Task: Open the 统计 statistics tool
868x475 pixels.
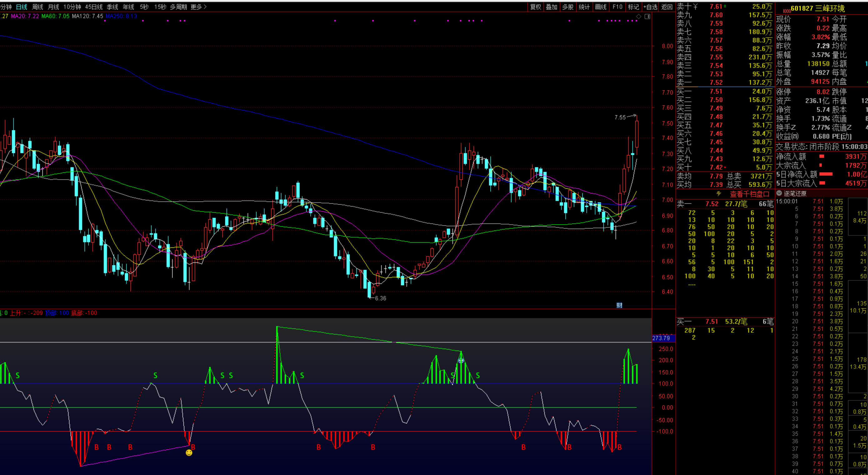Action: (584, 7)
